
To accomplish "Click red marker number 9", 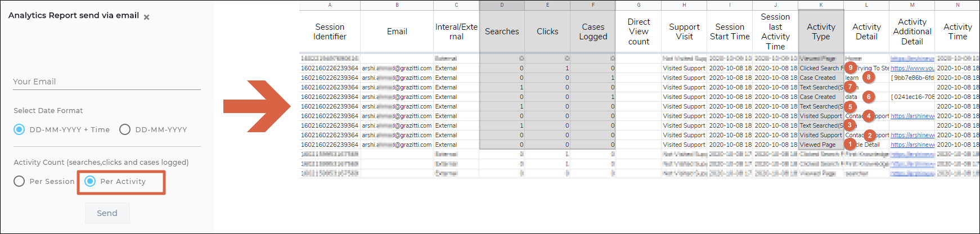I will (850, 68).
